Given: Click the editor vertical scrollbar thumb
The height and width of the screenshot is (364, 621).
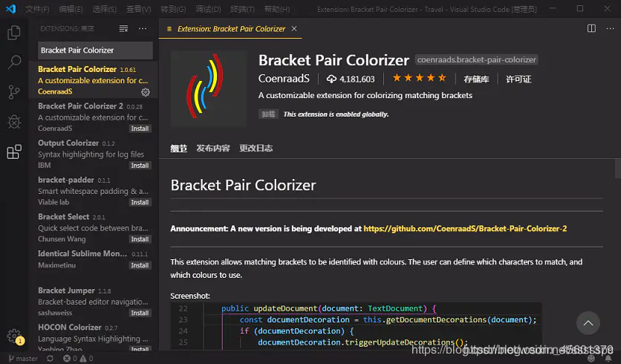Looking at the screenshot, I should (x=617, y=169).
